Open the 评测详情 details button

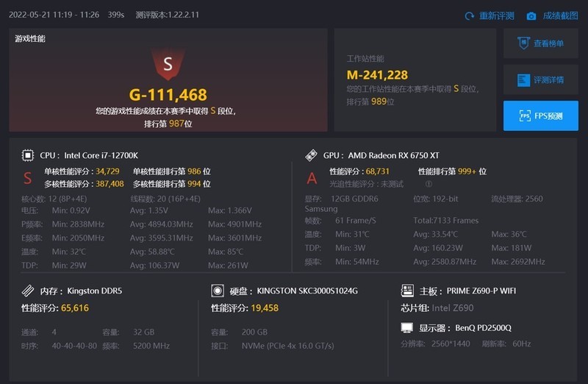tap(540, 79)
